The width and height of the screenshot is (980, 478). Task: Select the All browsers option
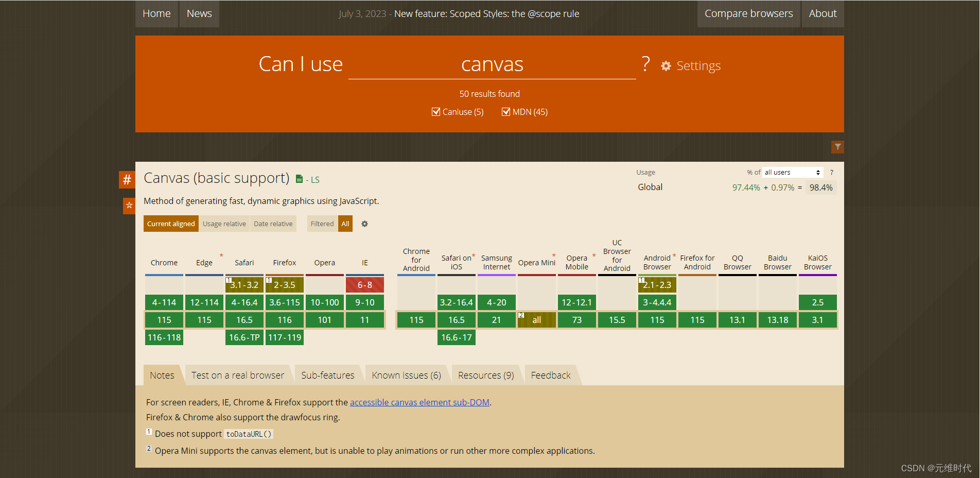point(345,224)
